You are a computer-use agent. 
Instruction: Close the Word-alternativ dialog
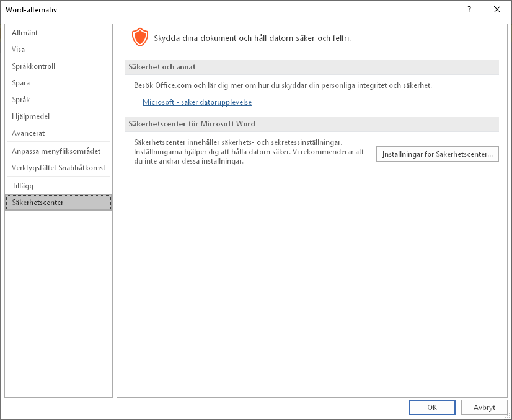coord(497,9)
